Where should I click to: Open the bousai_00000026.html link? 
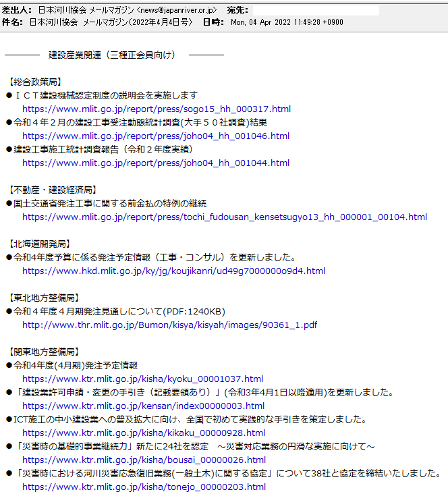(144, 460)
